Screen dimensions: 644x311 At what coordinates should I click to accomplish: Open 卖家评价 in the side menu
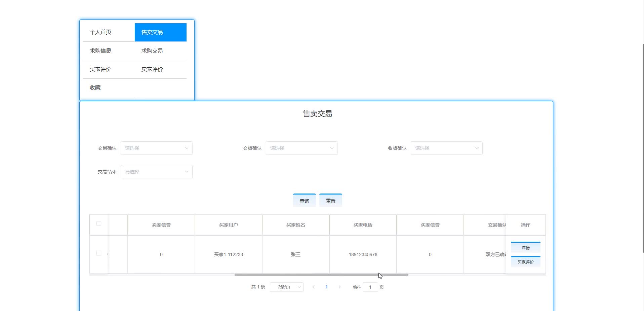(161, 69)
